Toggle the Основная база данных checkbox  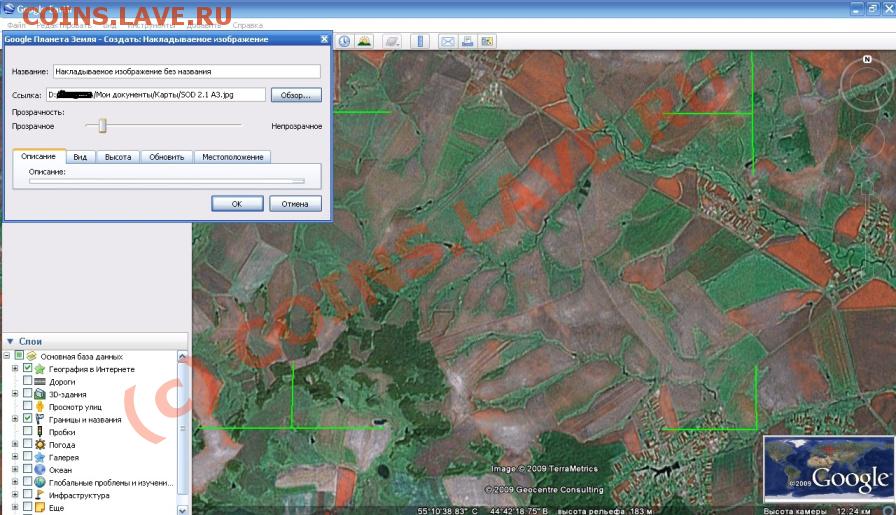19,356
